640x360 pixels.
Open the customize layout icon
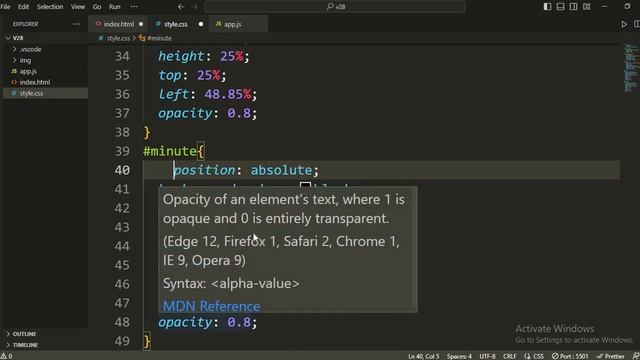(587, 7)
